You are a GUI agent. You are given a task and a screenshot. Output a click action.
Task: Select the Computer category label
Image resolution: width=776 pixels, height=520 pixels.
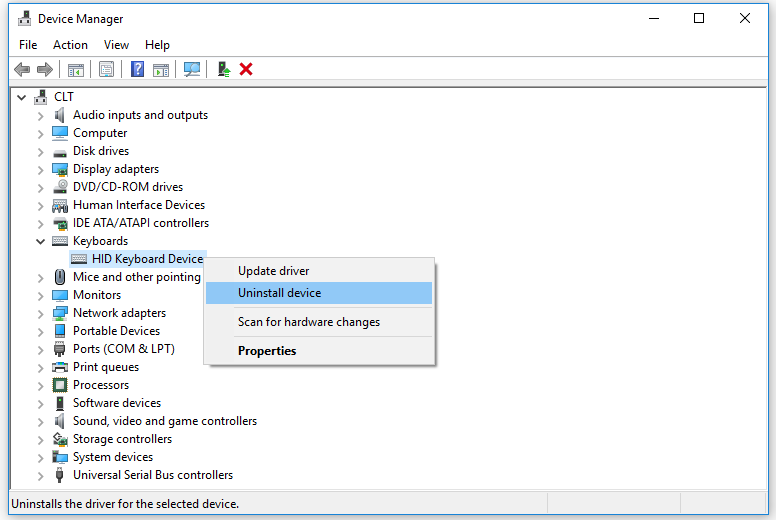click(100, 133)
